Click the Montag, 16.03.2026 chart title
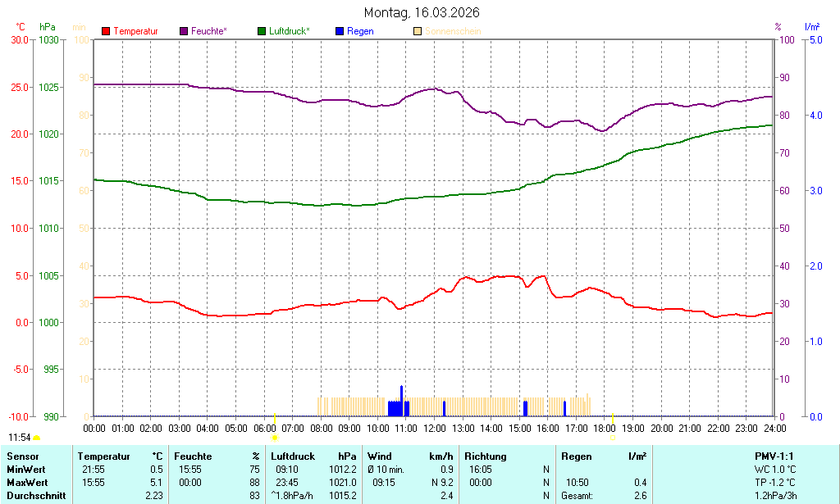Image resolution: width=840 pixels, height=504 pixels. click(x=422, y=12)
